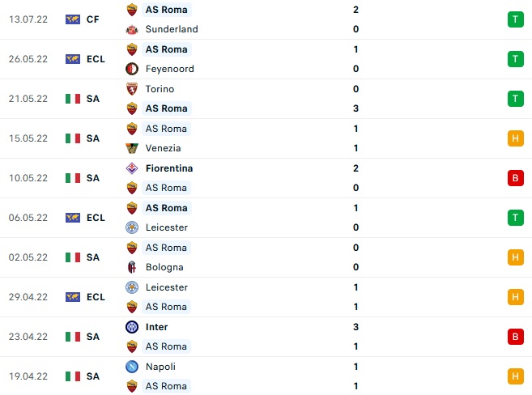Click the orange H badge for Venezia match
532x395 pixels.
click(514, 138)
